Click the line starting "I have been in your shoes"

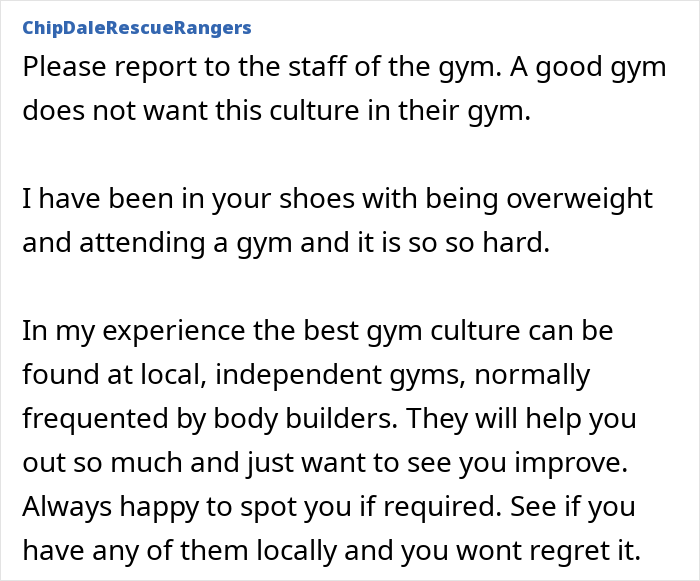(x=337, y=198)
